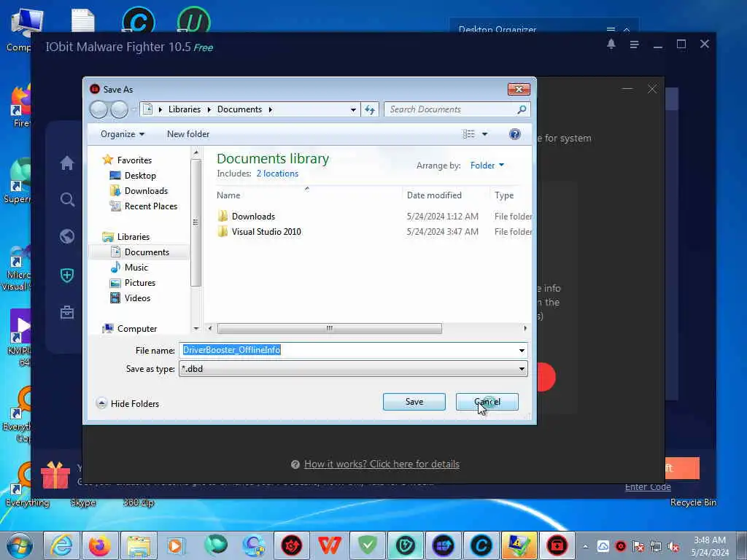Select Downloads under Favorites
This screenshot has height=560, width=747.
coord(146,191)
